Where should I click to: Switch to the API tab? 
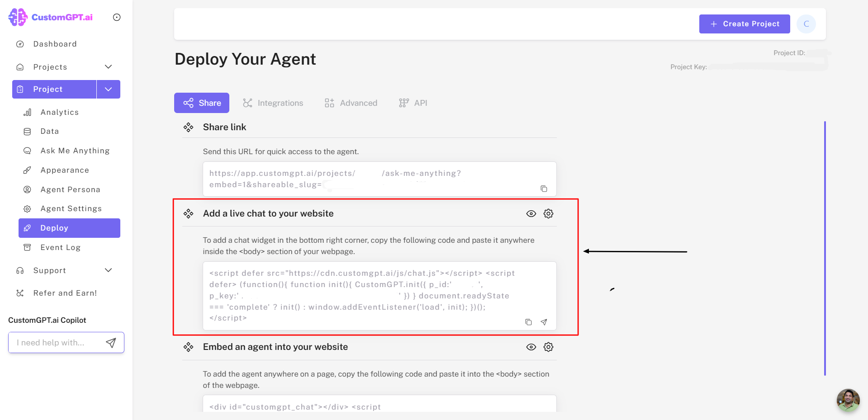[413, 103]
